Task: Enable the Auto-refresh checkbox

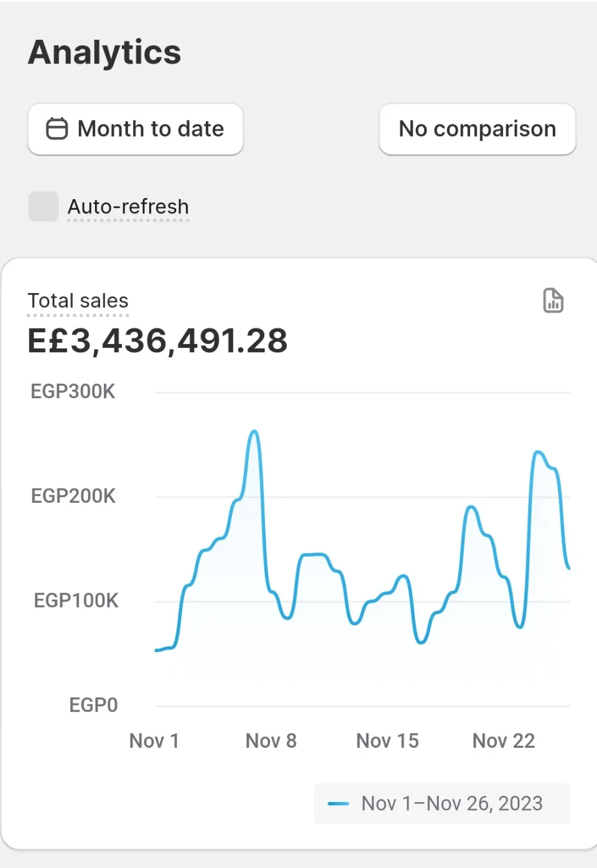Action: pyautogui.click(x=44, y=207)
